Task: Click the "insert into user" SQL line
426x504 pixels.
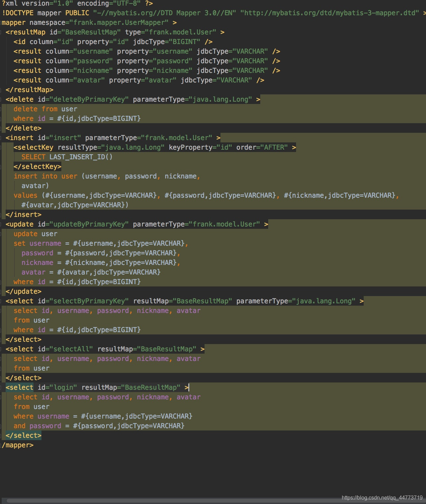Action: tap(107, 176)
